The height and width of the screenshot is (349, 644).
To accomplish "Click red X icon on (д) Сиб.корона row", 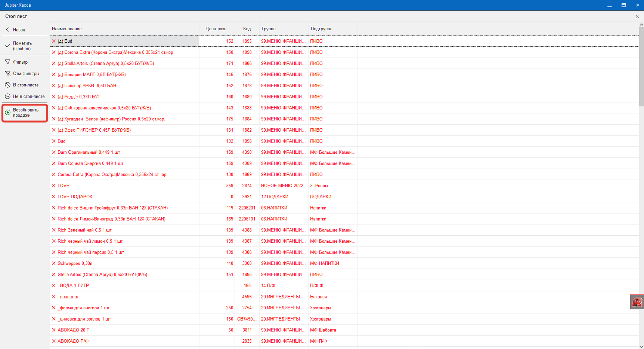I will coord(54,108).
